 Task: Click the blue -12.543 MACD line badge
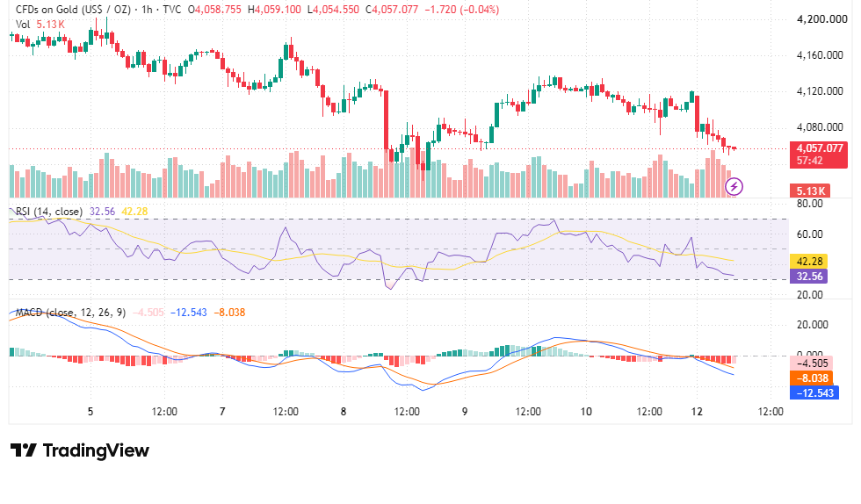(814, 393)
